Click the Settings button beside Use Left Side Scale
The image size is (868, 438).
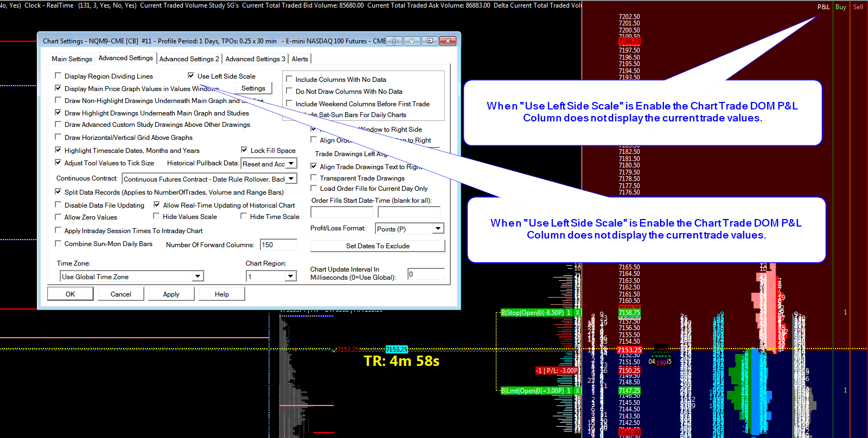pyautogui.click(x=253, y=88)
